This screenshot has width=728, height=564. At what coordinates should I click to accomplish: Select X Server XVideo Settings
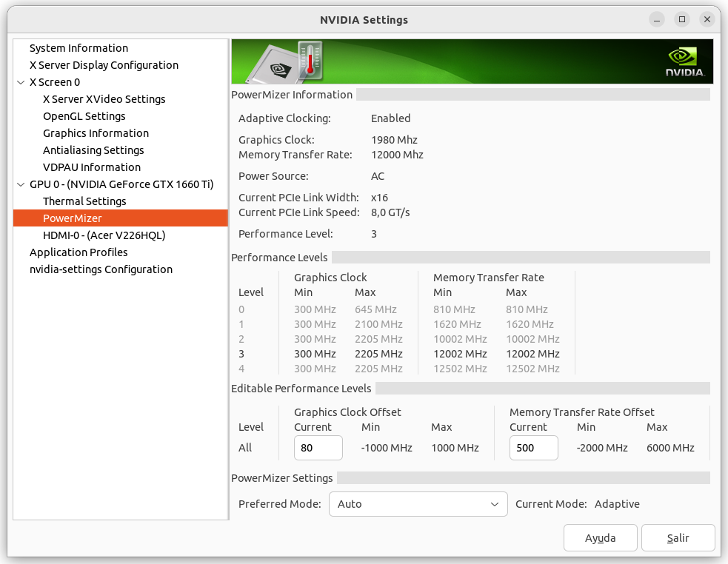104,99
